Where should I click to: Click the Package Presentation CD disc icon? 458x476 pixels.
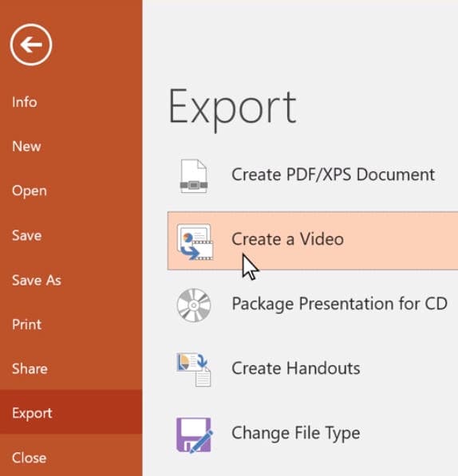click(x=194, y=305)
